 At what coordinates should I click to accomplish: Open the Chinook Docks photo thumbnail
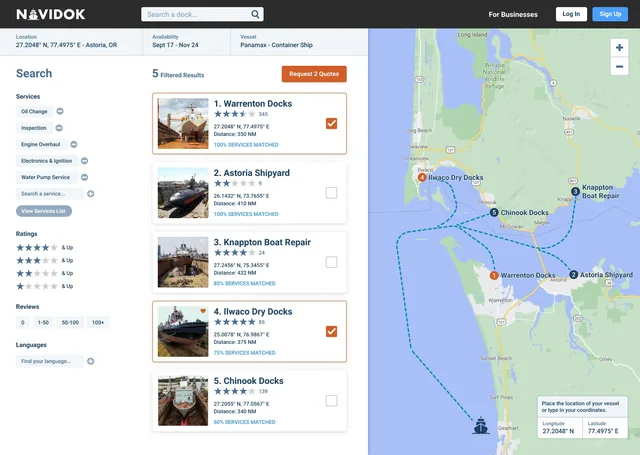[183, 401]
